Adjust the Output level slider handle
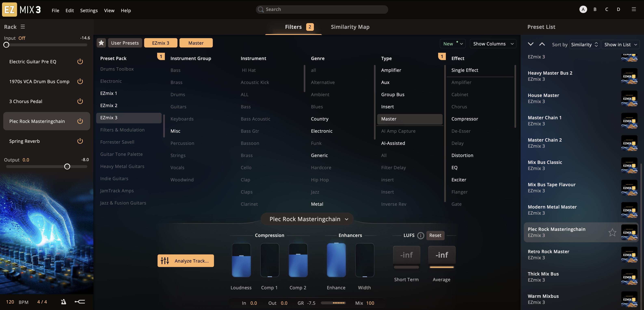The width and height of the screenshot is (644, 310). (x=67, y=167)
